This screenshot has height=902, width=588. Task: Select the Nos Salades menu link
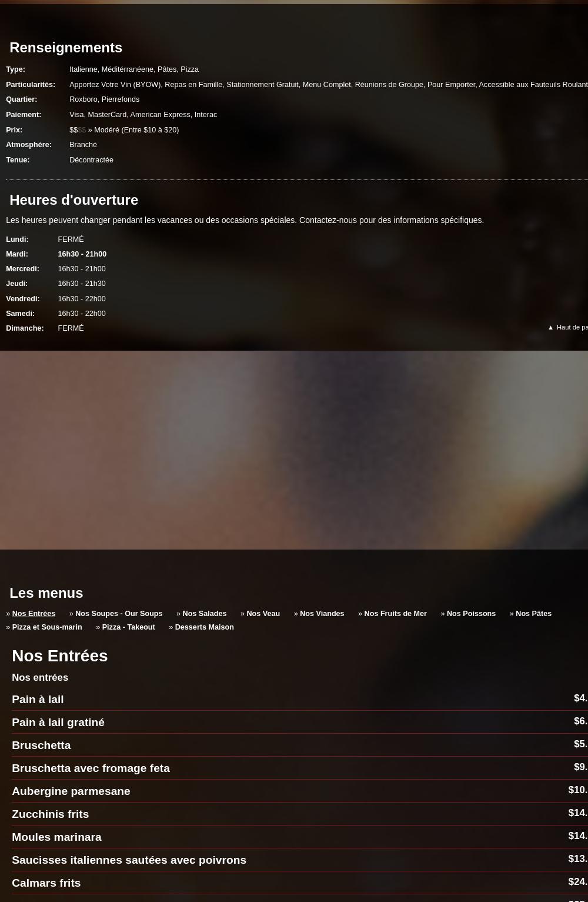[204, 613]
